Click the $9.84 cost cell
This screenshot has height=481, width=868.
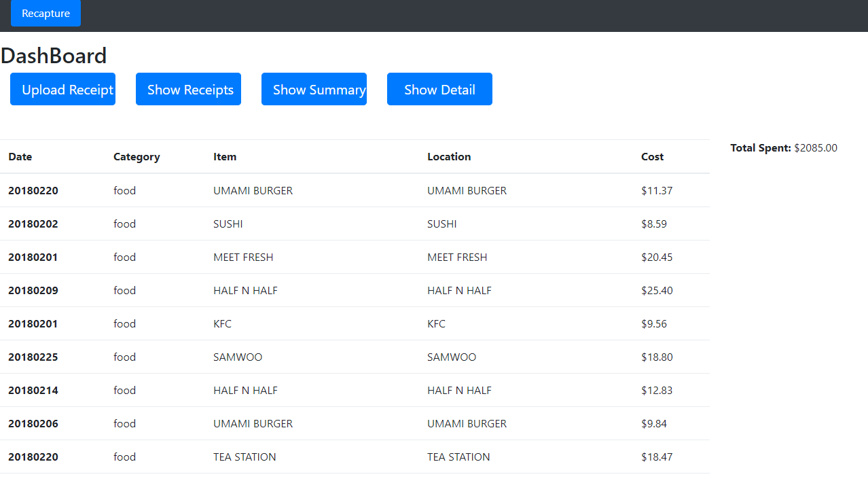(654, 423)
